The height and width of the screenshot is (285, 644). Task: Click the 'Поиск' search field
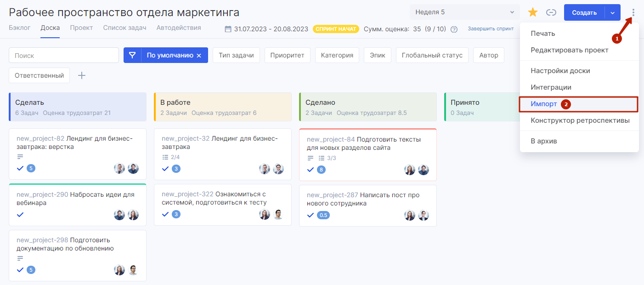[64, 55]
